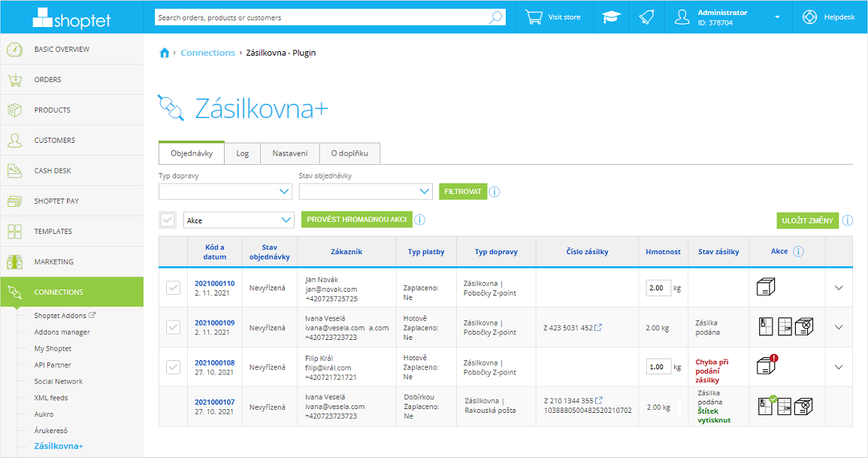Image resolution: width=868 pixels, height=458 pixels.
Task: Open Shoptet Addons submenu link
Action: [65, 316]
